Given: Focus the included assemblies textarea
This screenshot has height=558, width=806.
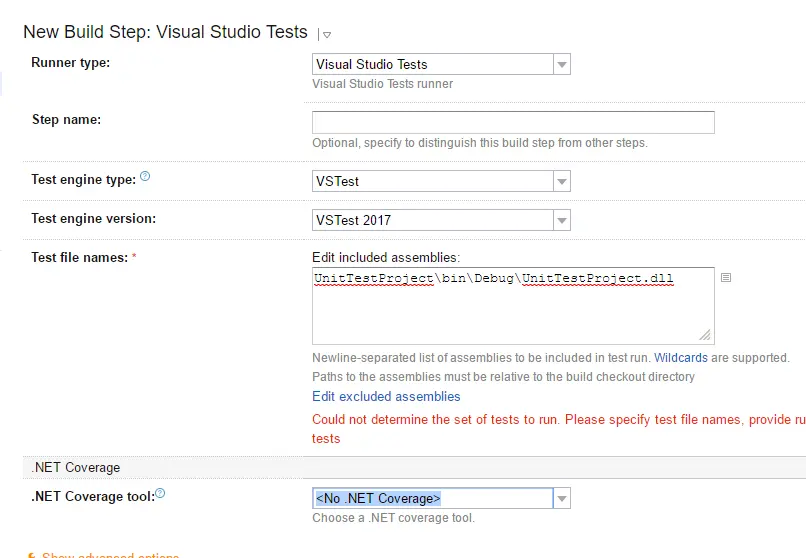Looking at the screenshot, I should click(x=513, y=306).
